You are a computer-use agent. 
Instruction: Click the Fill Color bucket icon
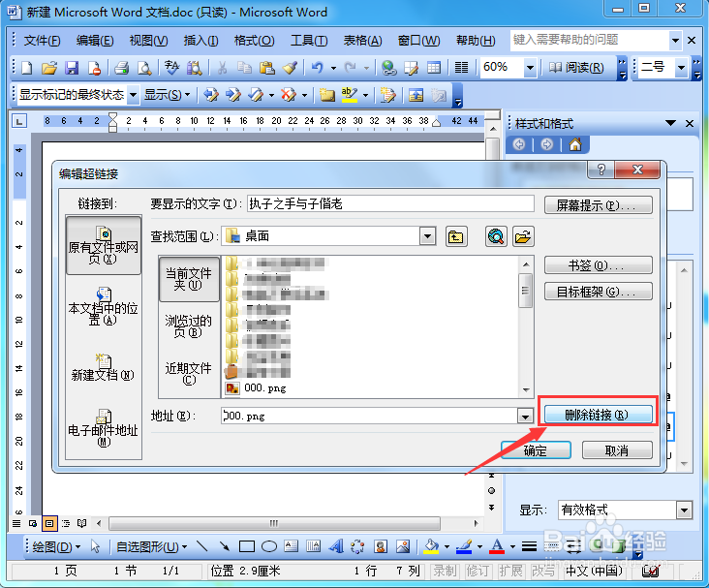point(431,546)
